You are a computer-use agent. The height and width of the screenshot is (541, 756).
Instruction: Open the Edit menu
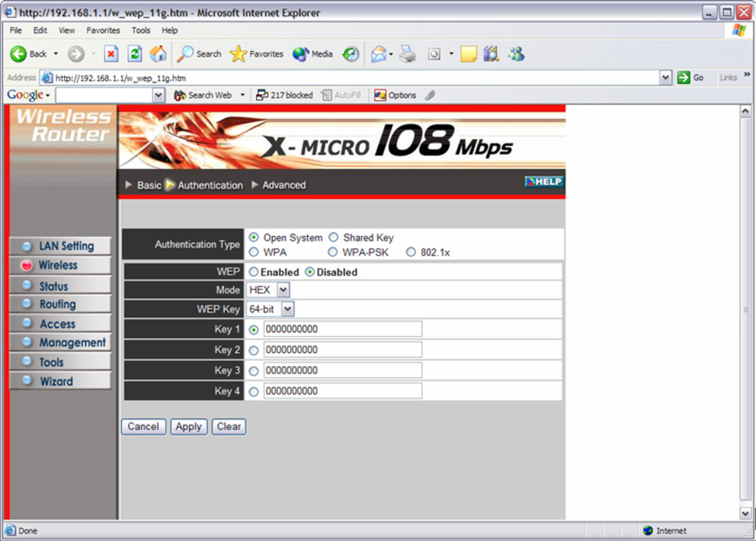pyautogui.click(x=40, y=30)
